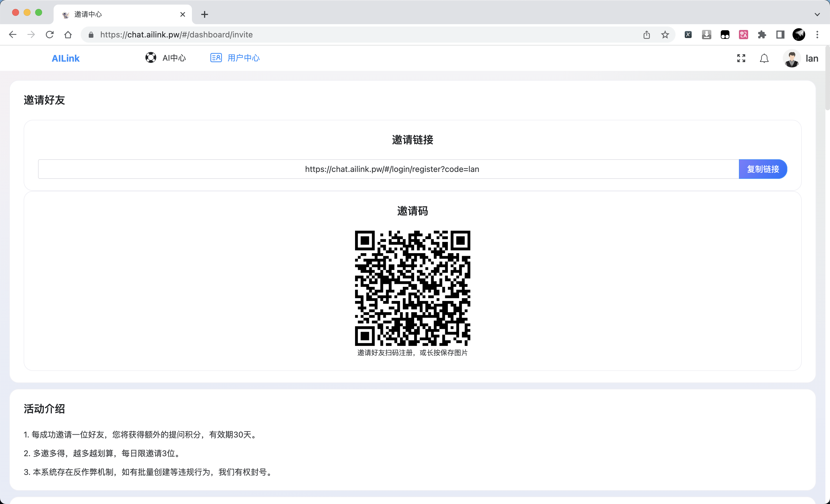Open the Tampermonkey extension icon
Image resolution: width=830 pixels, height=504 pixels.
tap(725, 35)
